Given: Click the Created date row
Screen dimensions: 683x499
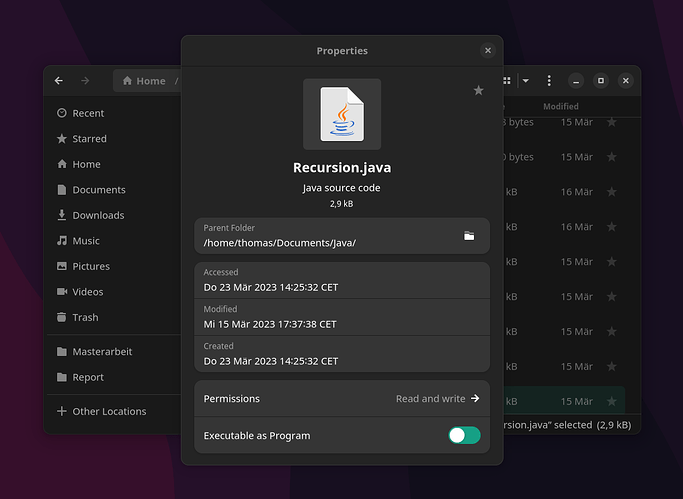Looking at the screenshot, I should (x=342, y=354).
